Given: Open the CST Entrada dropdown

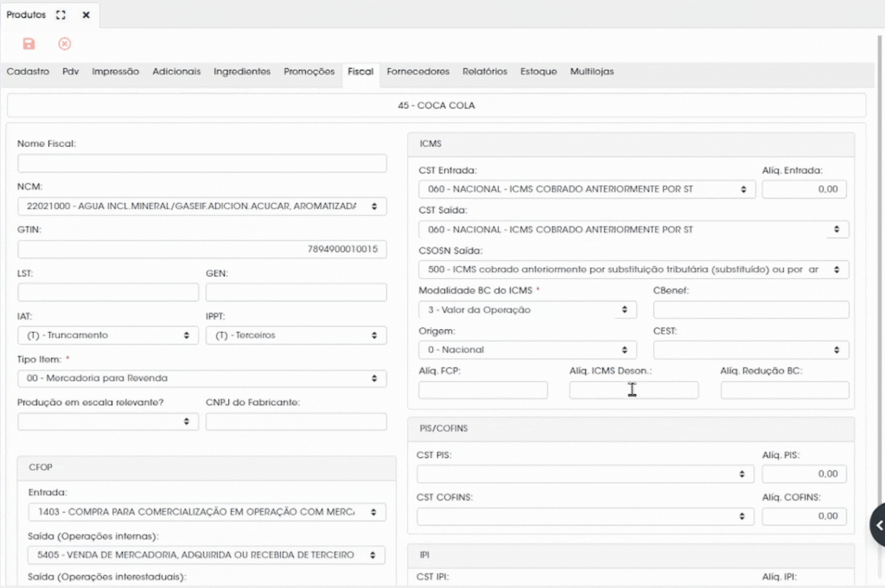Looking at the screenshot, I should [x=587, y=189].
